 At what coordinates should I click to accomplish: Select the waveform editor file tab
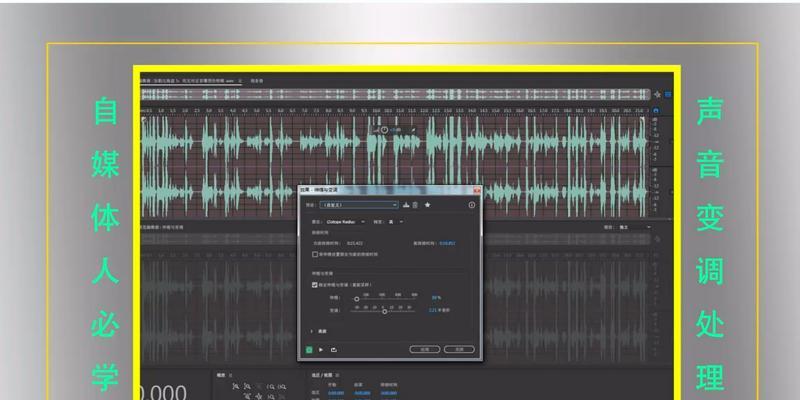coord(190,81)
